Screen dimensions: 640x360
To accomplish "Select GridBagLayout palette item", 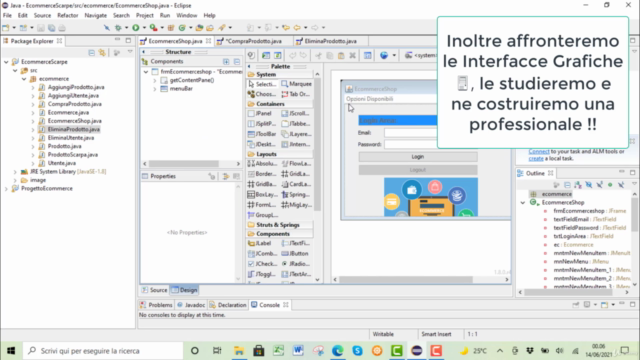I will pyautogui.click(x=262, y=184).
